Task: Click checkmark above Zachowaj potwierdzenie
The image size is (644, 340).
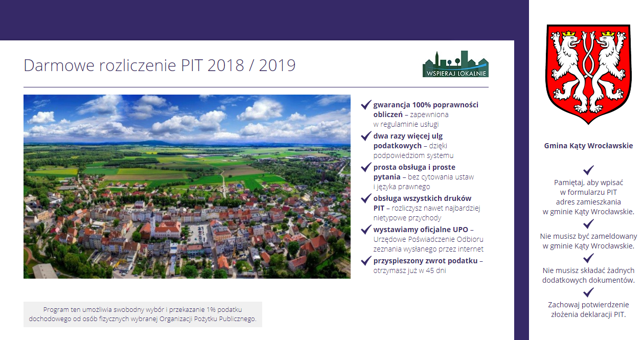Action: tap(589, 292)
